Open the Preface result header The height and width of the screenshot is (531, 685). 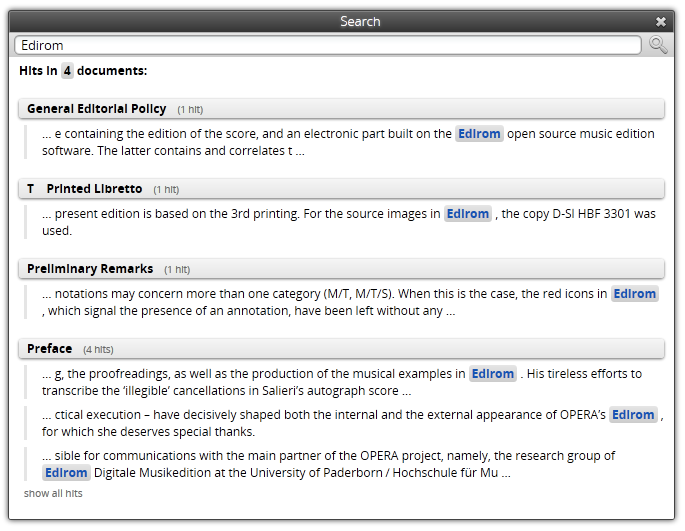pos(341,349)
